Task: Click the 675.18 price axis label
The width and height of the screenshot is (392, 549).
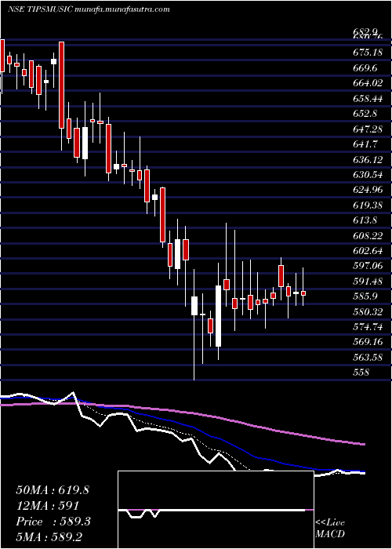Action: pos(365,53)
